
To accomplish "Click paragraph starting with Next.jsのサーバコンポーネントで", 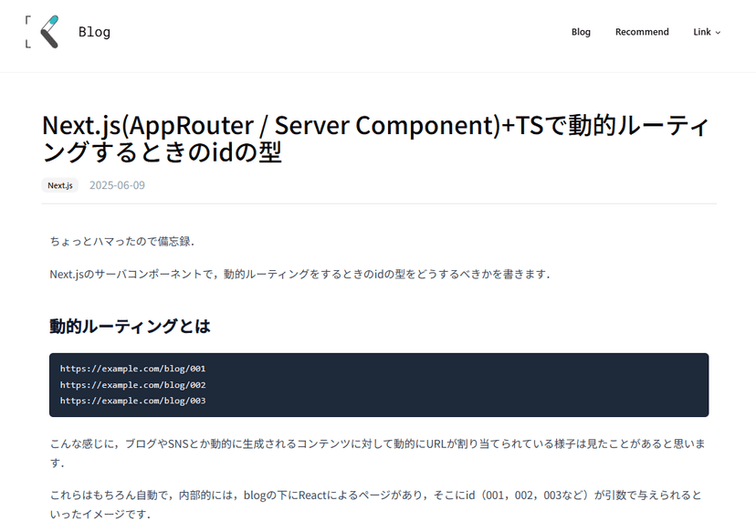I will 299,274.
